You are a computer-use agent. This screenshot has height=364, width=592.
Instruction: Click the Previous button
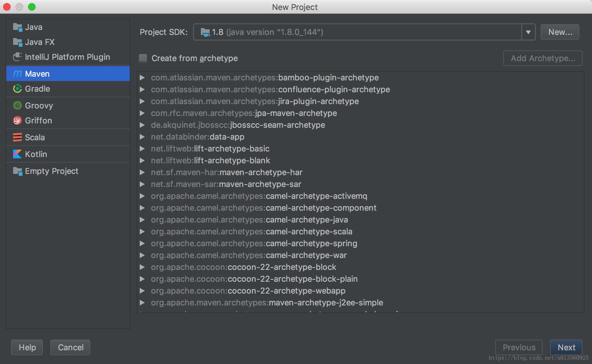[519, 347]
